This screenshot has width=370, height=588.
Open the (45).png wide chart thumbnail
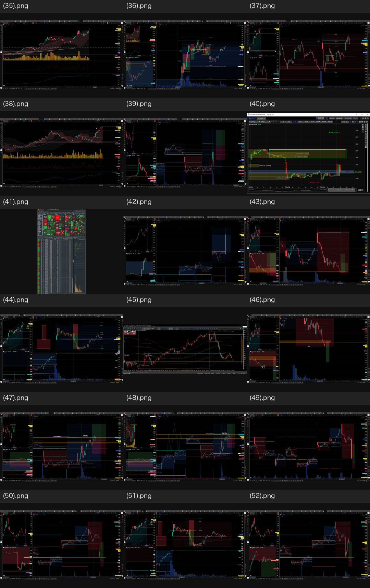click(185, 350)
